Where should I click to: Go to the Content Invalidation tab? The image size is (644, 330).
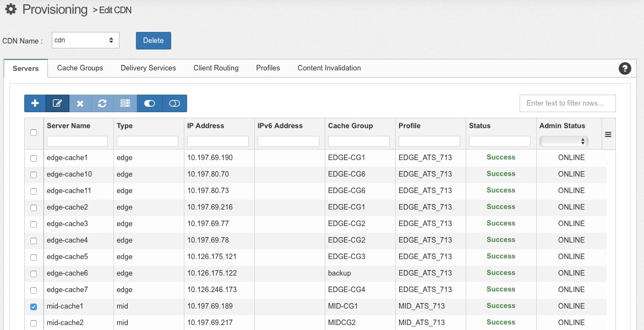[x=329, y=68]
